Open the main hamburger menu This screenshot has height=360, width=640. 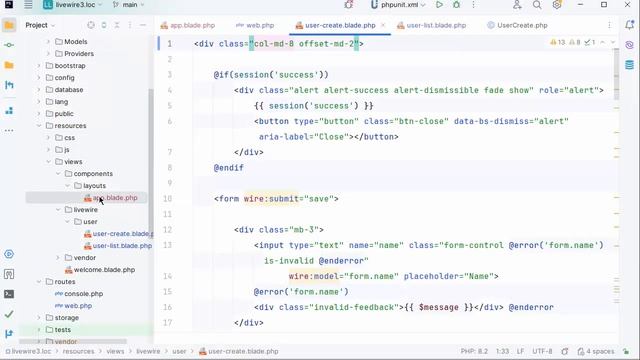coord(28,5)
